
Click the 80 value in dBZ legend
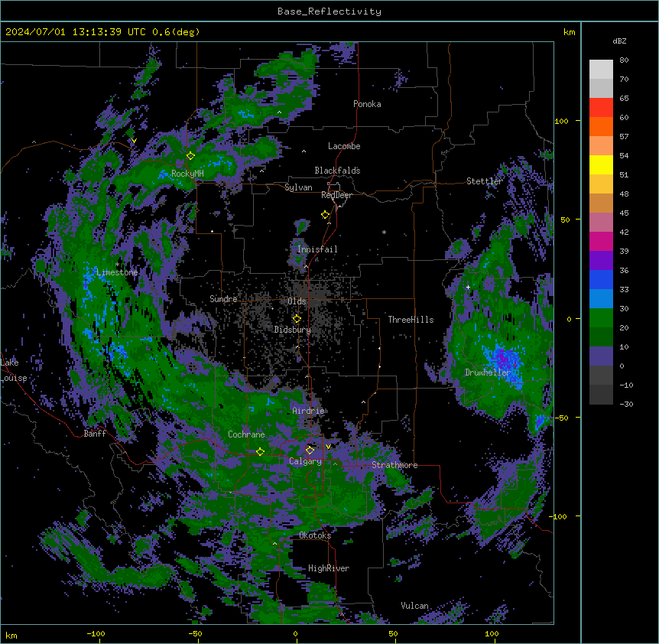[x=624, y=60]
